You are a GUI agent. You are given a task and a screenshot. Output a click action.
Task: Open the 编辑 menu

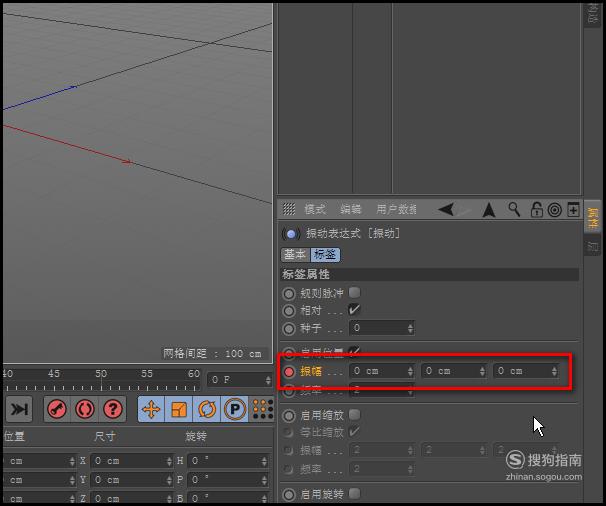point(351,210)
